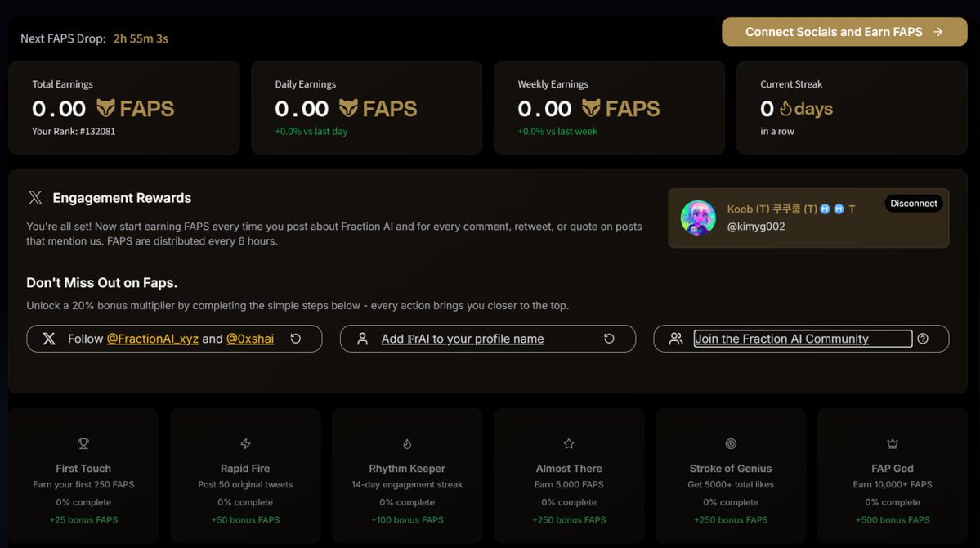The image size is (980, 548).
Task: Click the Don't Miss Out on Faps heading
Action: [x=102, y=283]
